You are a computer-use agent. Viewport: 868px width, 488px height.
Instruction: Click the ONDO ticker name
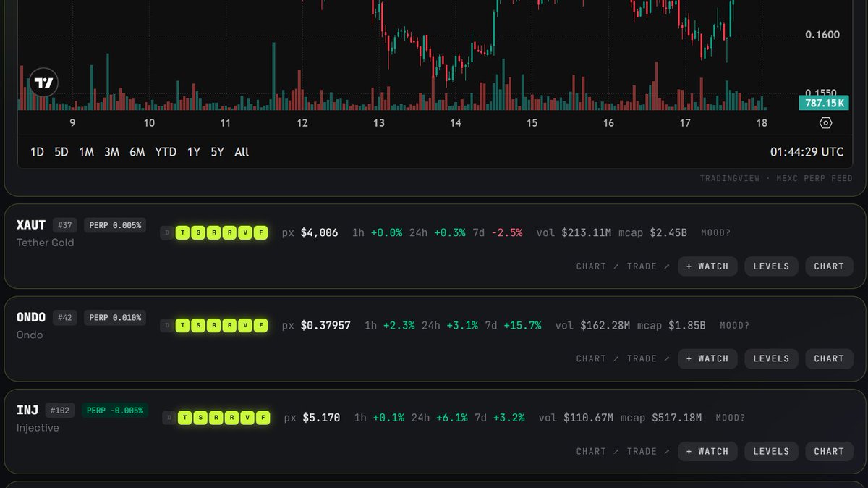point(31,318)
